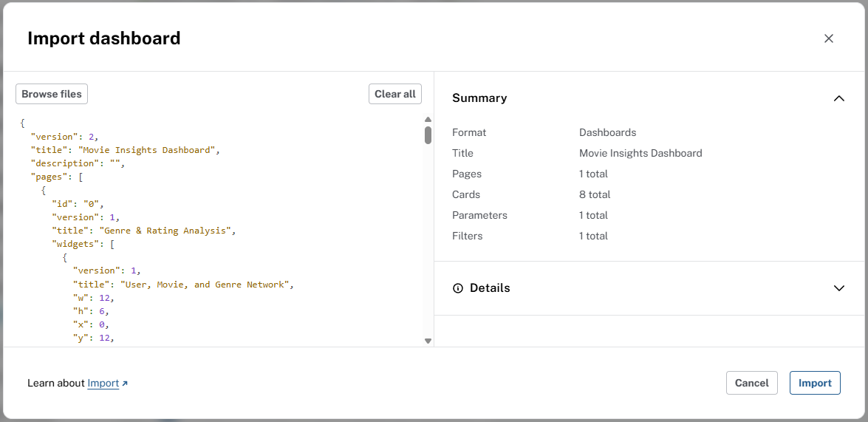Click the JSON scrollbar down arrow
This screenshot has height=422, width=868.
(428, 341)
